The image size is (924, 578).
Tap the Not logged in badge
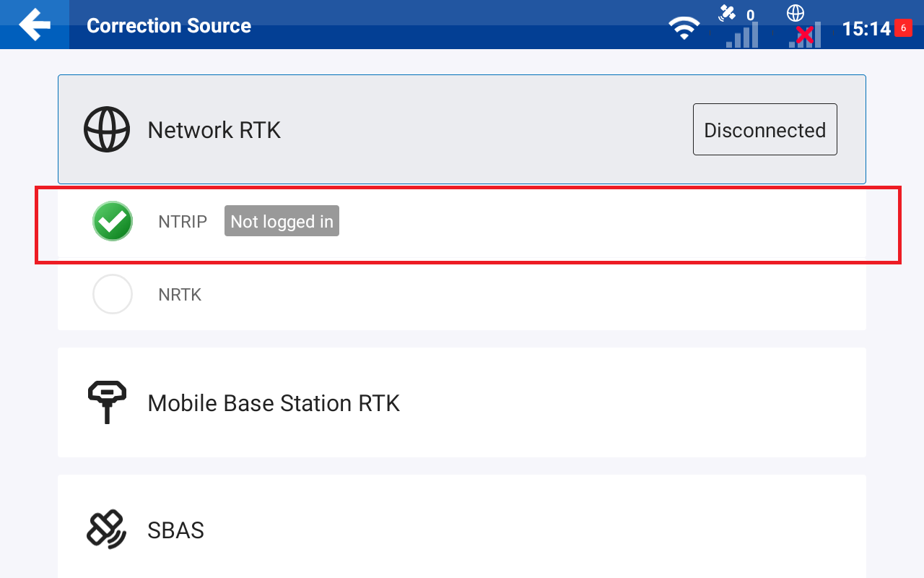(282, 221)
